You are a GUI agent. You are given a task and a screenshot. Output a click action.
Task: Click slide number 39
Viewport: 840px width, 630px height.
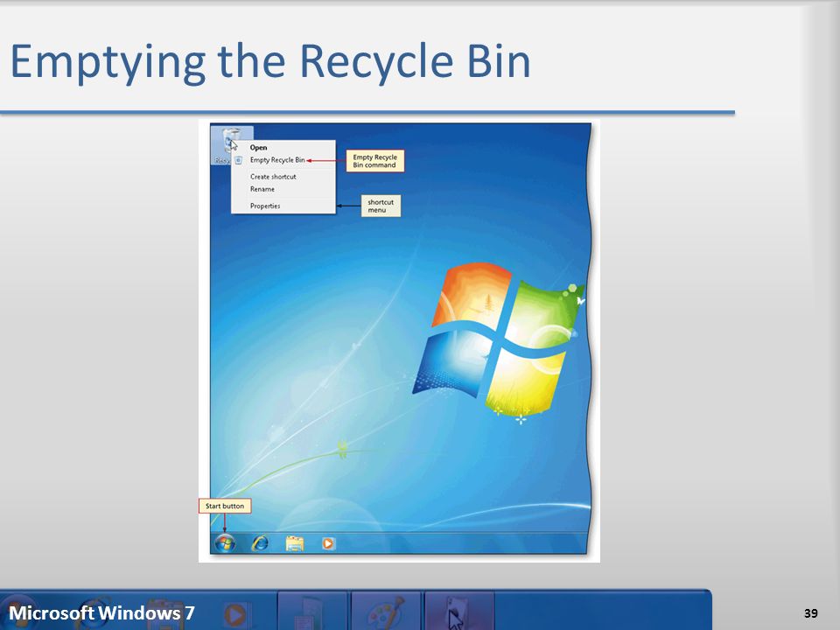point(810,613)
